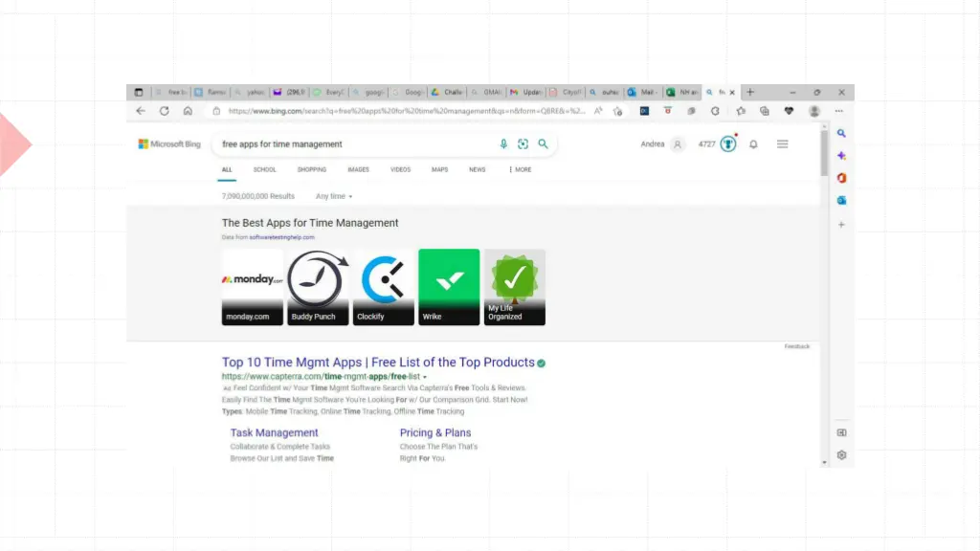980x551 pixels.
Task: Open Edge settings and more menu
Action: [x=838, y=111]
